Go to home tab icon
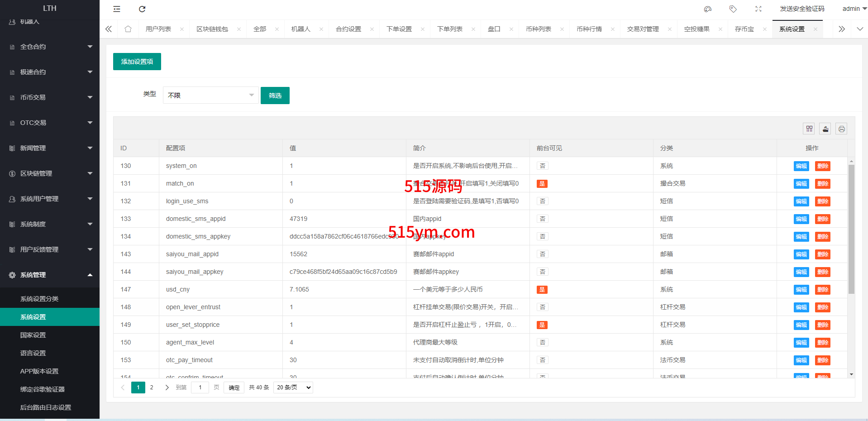The image size is (868, 421). pos(128,29)
